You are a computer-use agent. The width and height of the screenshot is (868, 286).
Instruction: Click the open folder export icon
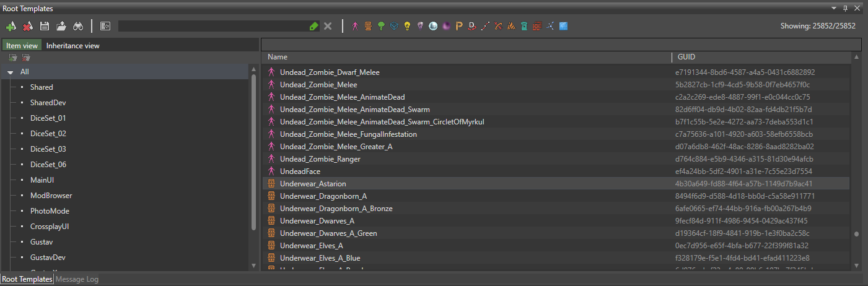pos(61,26)
